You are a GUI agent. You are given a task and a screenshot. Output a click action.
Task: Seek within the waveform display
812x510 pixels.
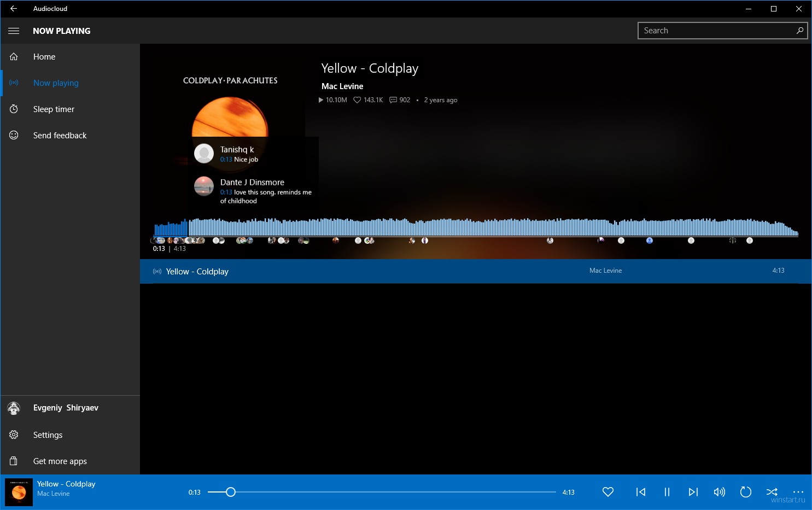[x=476, y=227]
